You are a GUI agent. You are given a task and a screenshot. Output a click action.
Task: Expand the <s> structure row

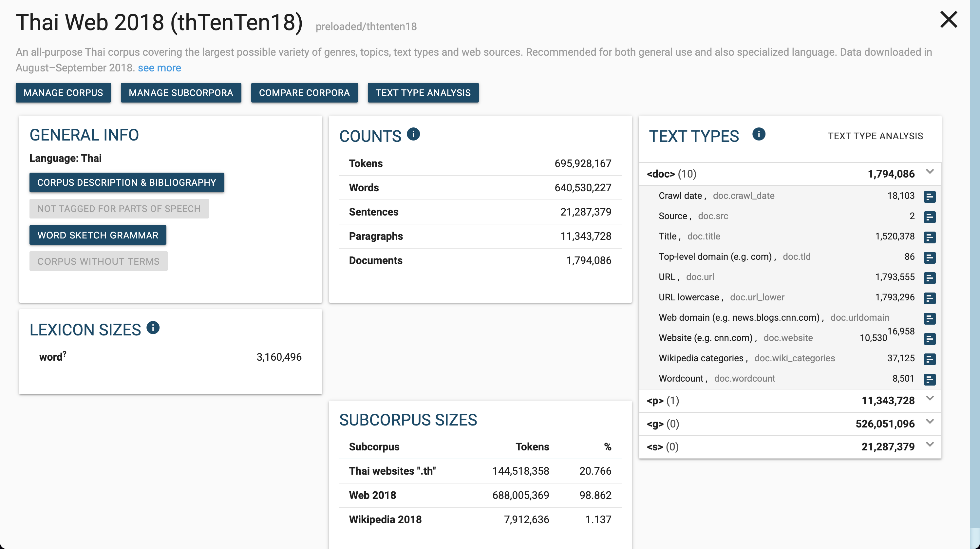(x=930, y=445)
